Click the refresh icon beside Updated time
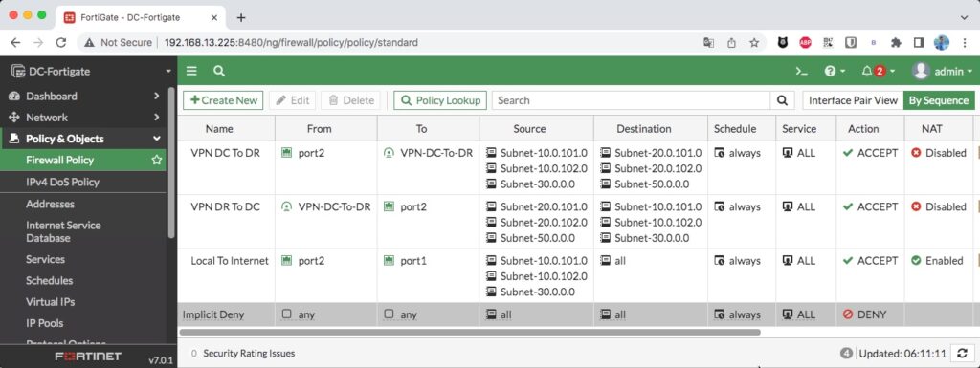The image size is (980, 368). point(963,353)
